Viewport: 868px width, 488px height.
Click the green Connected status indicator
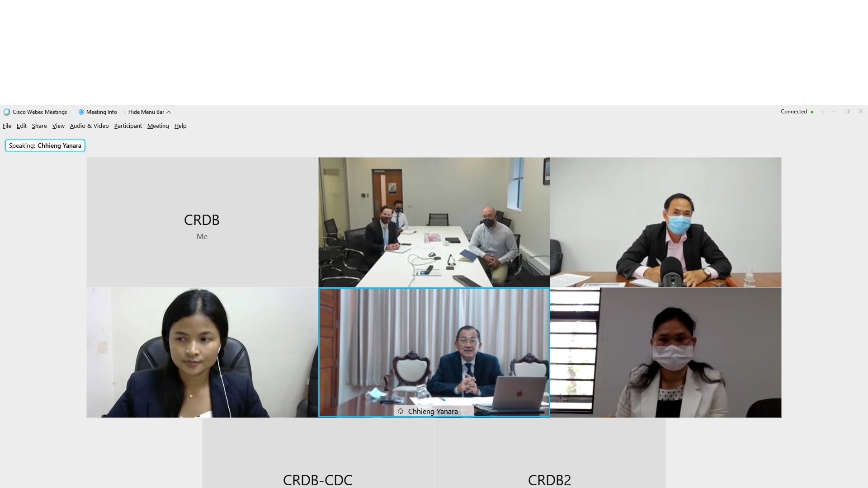pos(812,112)
